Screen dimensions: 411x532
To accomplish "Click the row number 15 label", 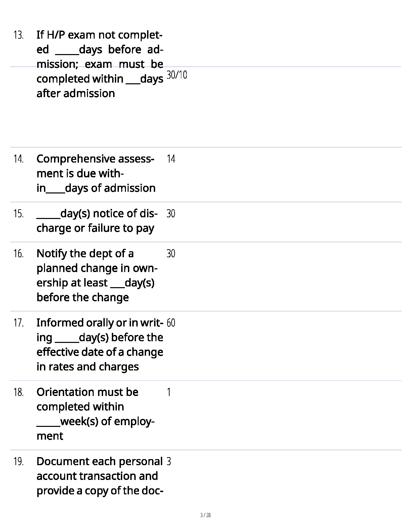I will [x=18, y=214].
